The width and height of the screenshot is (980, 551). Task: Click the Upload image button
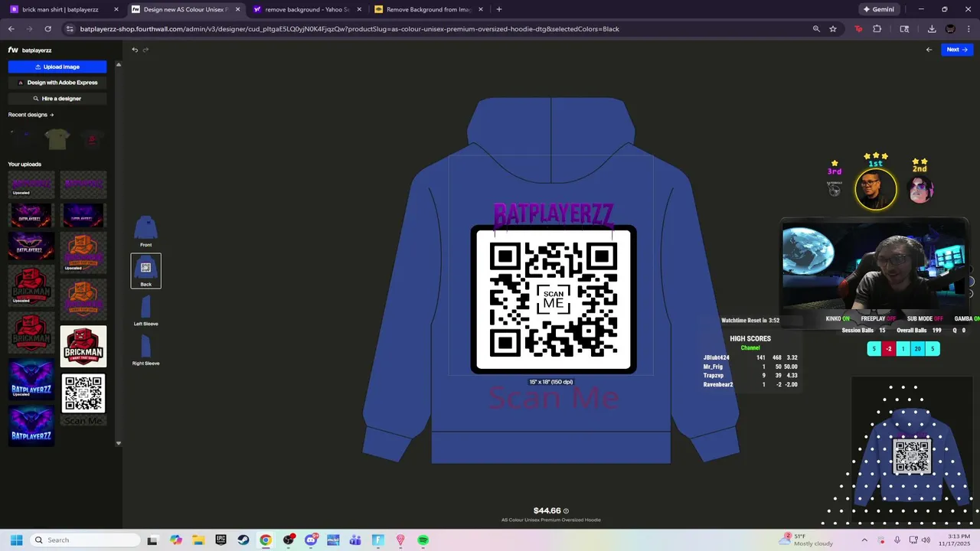57,67
